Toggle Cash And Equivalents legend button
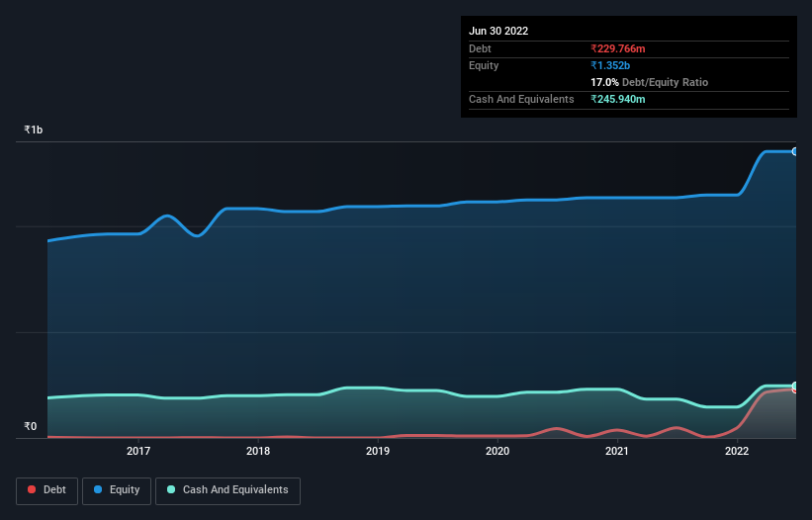Image resolution: width=812 pixels, height=520 pixels. pos(227,490)
